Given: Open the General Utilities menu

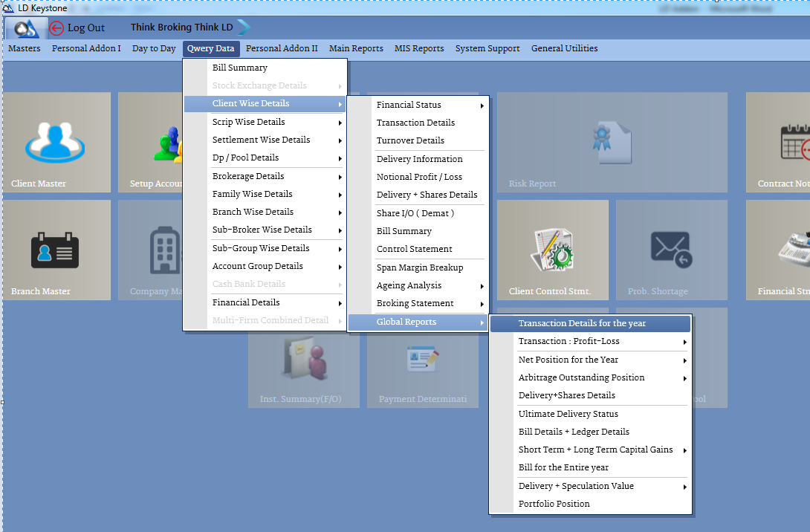Looking at the screenshot, I should (564, 48).
